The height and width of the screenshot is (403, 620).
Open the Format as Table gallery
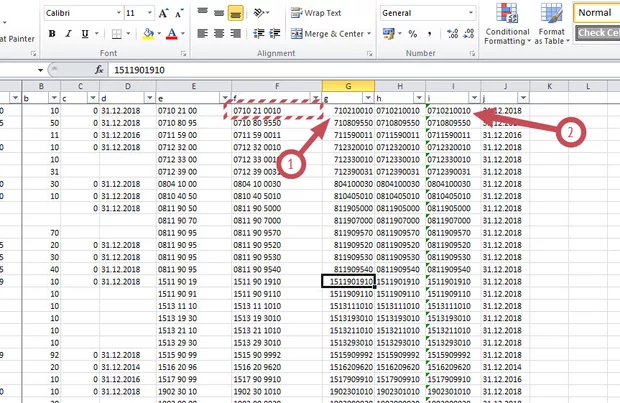pos(551,29)
